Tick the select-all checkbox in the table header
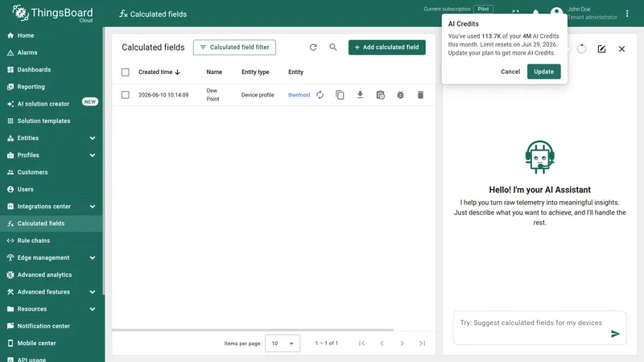The height and width of the screenshot is (362, 644). point(126,72)
